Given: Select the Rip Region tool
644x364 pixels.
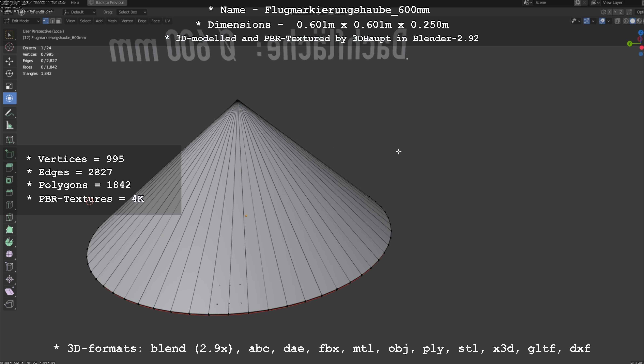Looking at the screenshot, I should [x=9, y=304].
